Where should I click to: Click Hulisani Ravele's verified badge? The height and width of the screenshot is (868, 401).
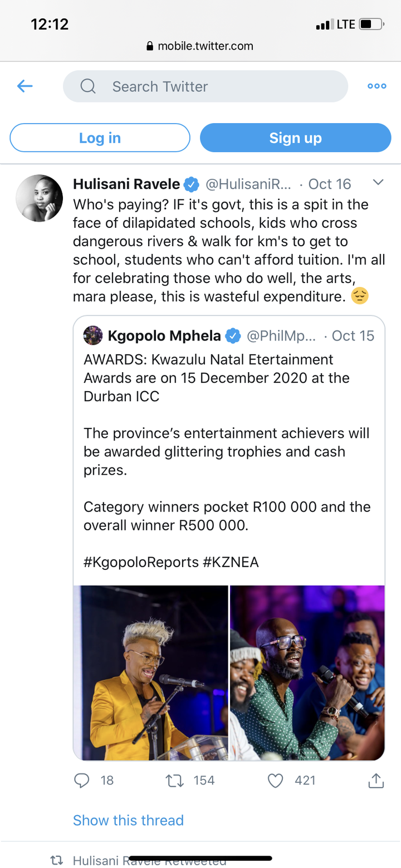192,184
